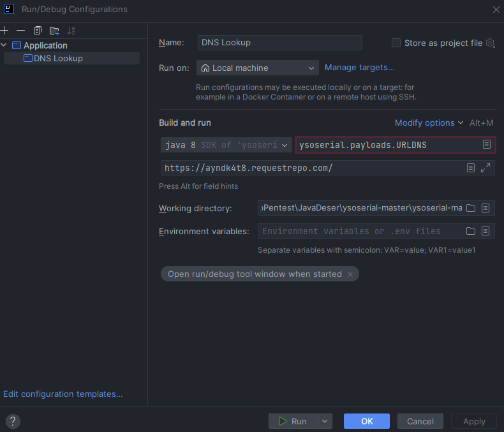Click the Help question mark button
Screen dimensions: 504x432
pos(13,421)
